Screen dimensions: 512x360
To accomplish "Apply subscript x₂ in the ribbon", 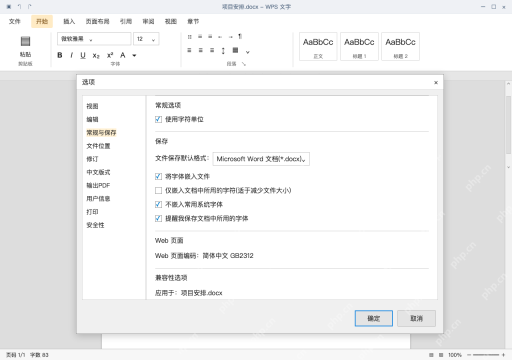I will point(96,55).
